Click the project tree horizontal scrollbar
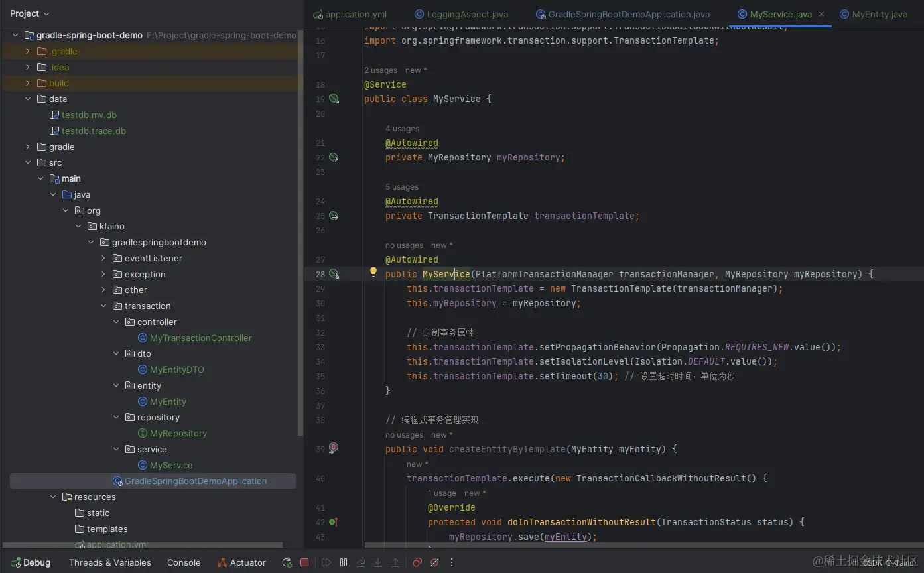The width and height of the screenshot is (924, 573). (x=143, y=545)
